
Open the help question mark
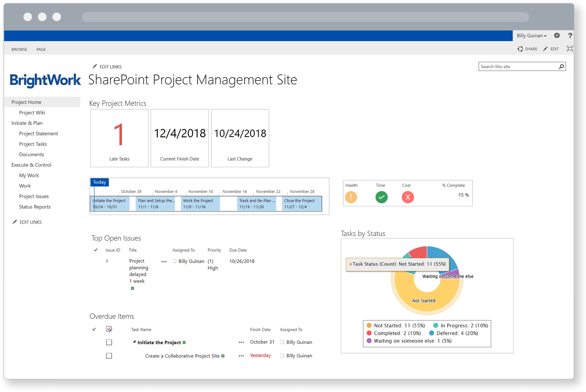tap(570, 36)
